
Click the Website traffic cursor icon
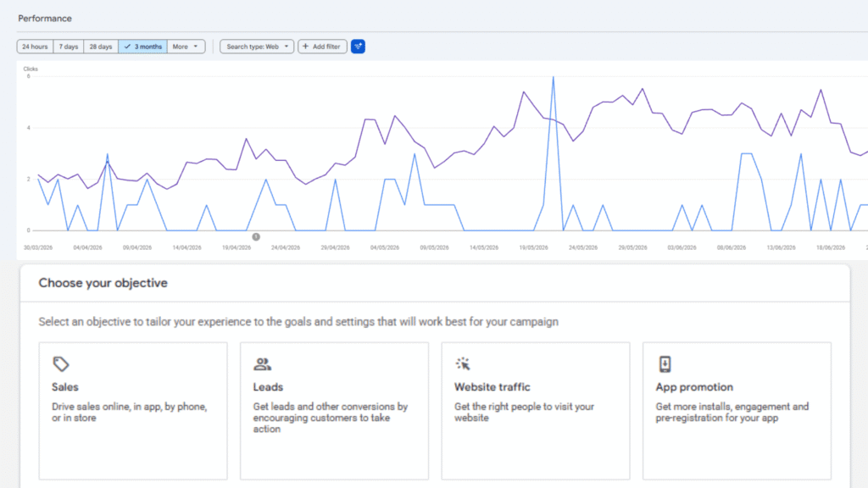click(x=463, y=363)
